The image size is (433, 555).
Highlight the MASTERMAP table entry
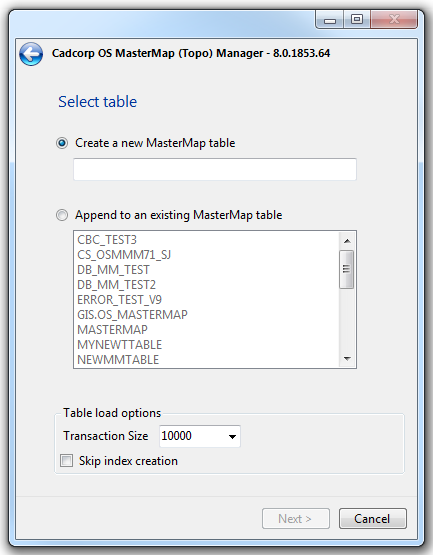coord(206,330)
